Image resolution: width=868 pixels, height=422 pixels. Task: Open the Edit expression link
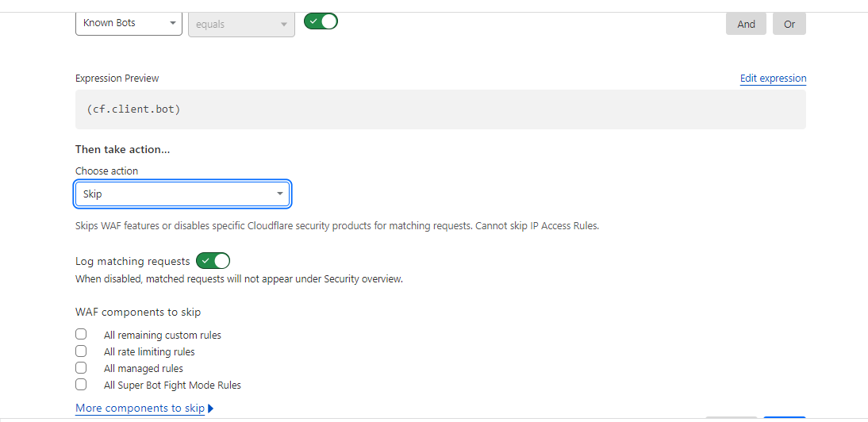click(773, 78)
